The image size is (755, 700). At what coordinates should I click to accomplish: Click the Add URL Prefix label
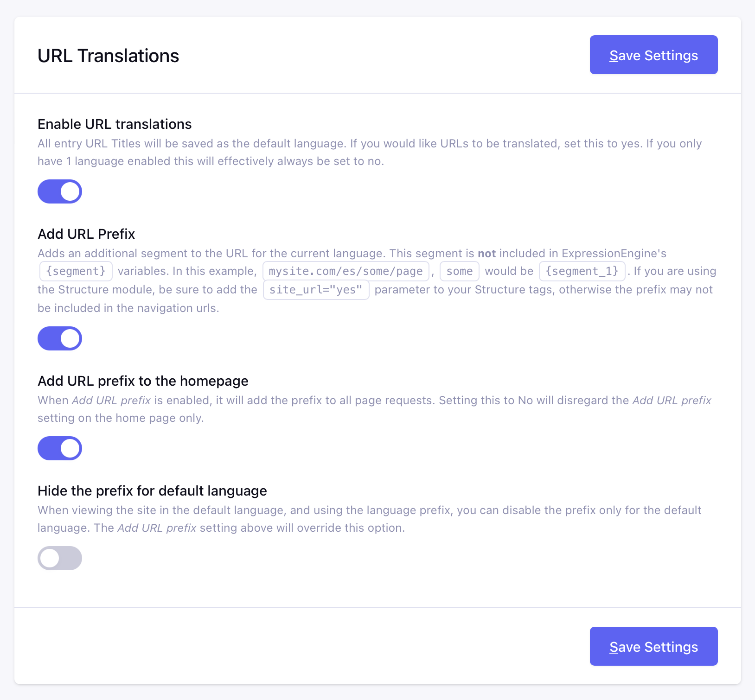[x=86, y=234]
